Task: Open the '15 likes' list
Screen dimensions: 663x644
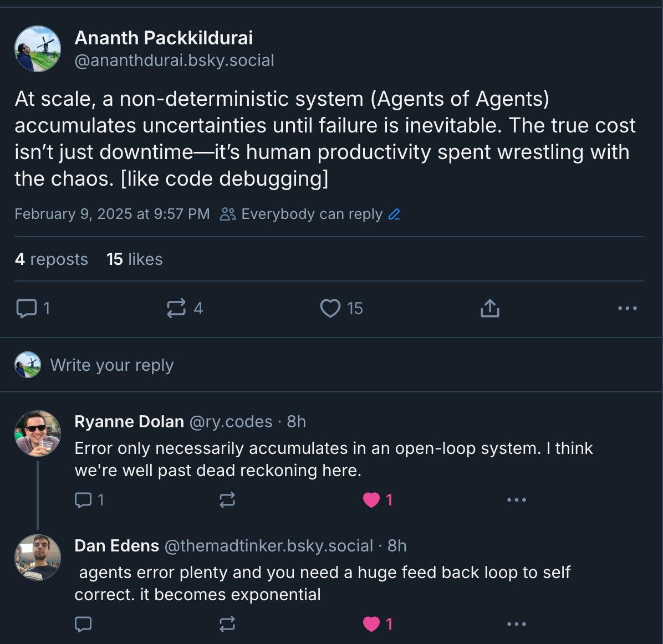Action: [x=133, y=259]
